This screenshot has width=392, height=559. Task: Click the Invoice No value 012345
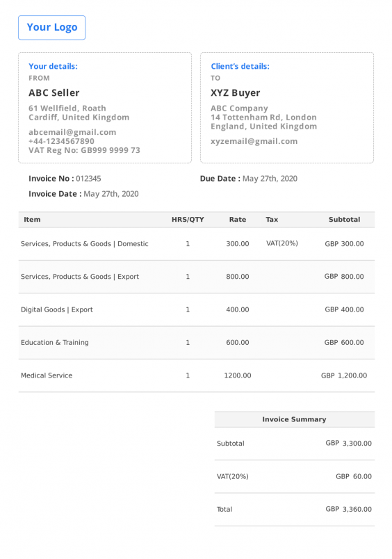[88, 179]
